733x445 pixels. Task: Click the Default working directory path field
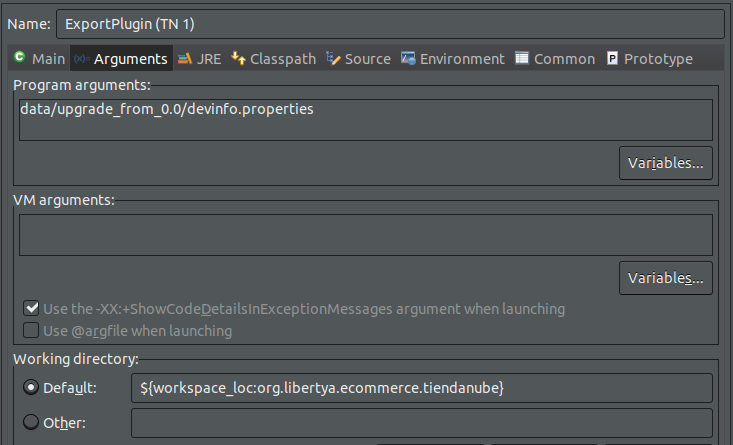click(x=422, y=388)
